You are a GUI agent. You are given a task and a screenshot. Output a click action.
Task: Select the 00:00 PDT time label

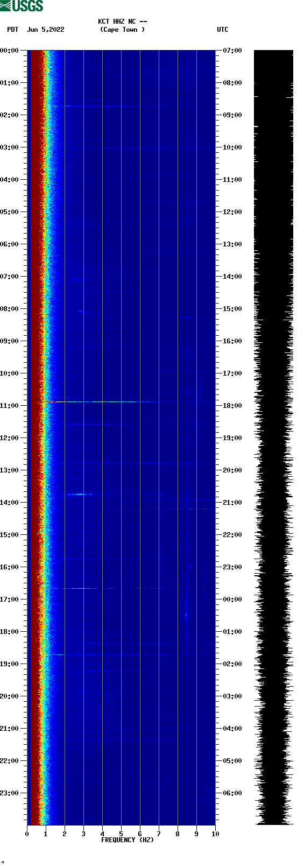pyautogui.click(x=9, y=51)
